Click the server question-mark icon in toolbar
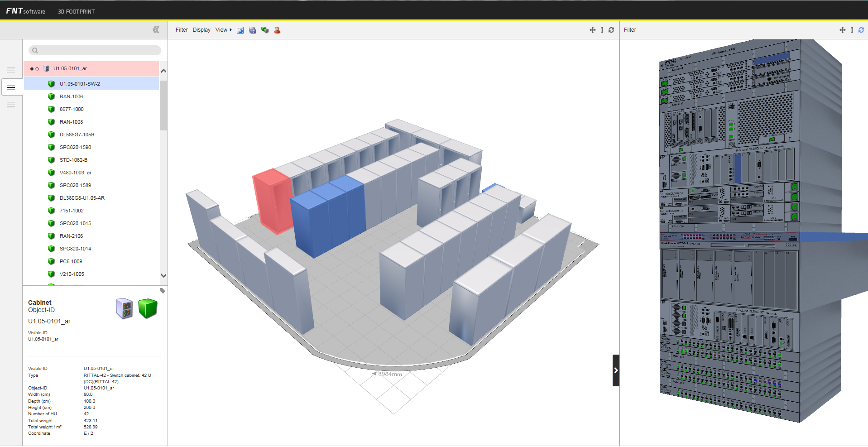868x447 pixels. coord(253,30)
